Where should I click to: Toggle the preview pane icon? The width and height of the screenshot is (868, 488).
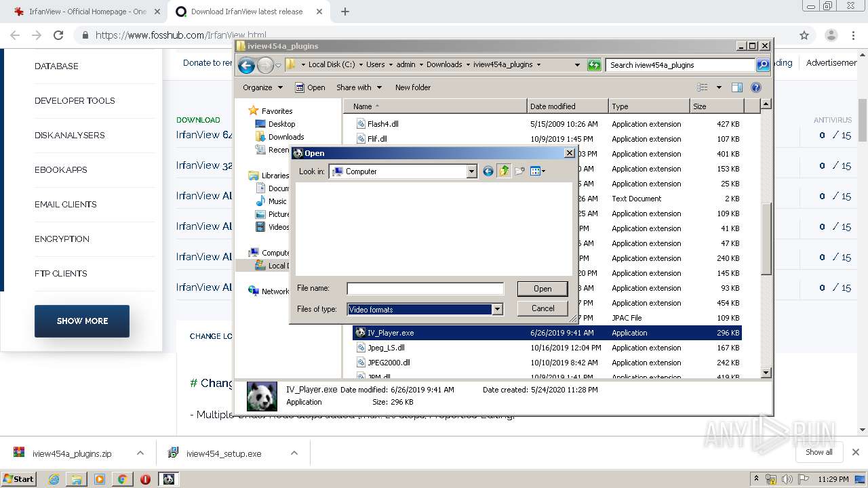pyautogui.click(x=737, y=87)
